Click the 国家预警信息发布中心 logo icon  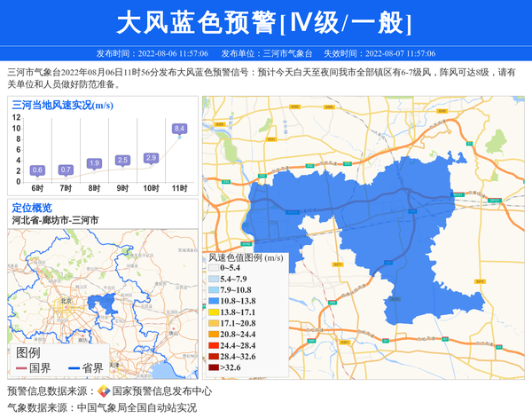[104, 391]
